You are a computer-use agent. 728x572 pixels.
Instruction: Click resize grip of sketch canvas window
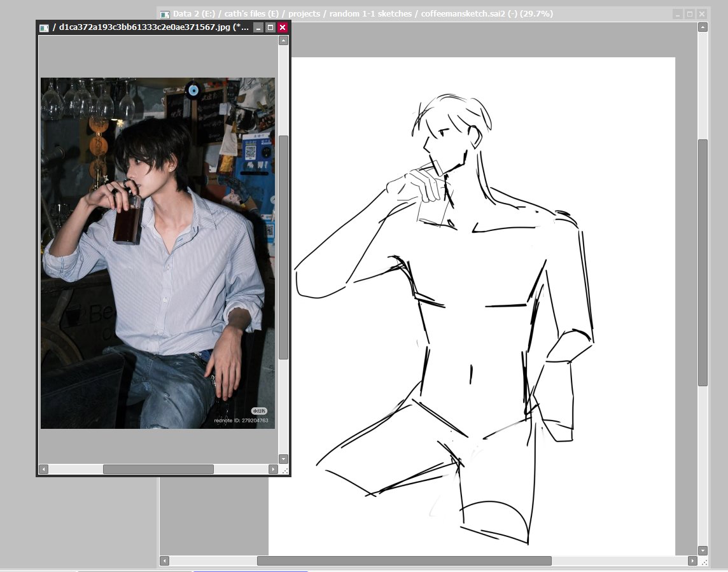(704, 562)
